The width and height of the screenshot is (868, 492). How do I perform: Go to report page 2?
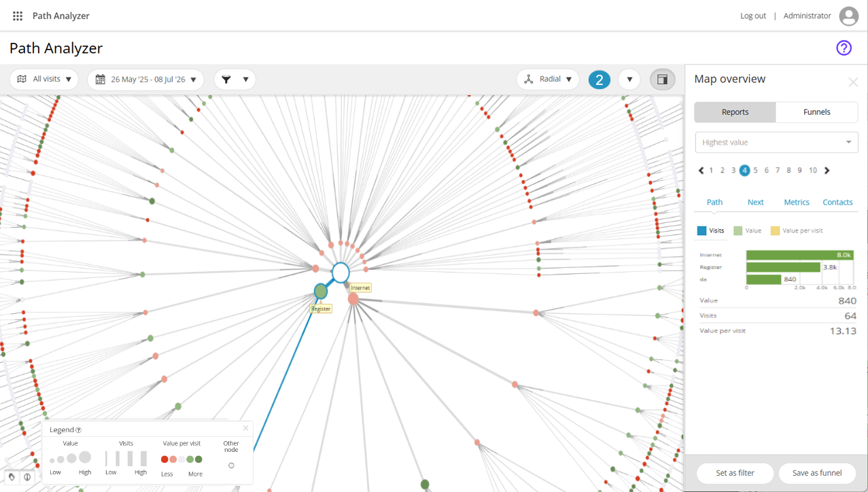click(x=723, y=171)
